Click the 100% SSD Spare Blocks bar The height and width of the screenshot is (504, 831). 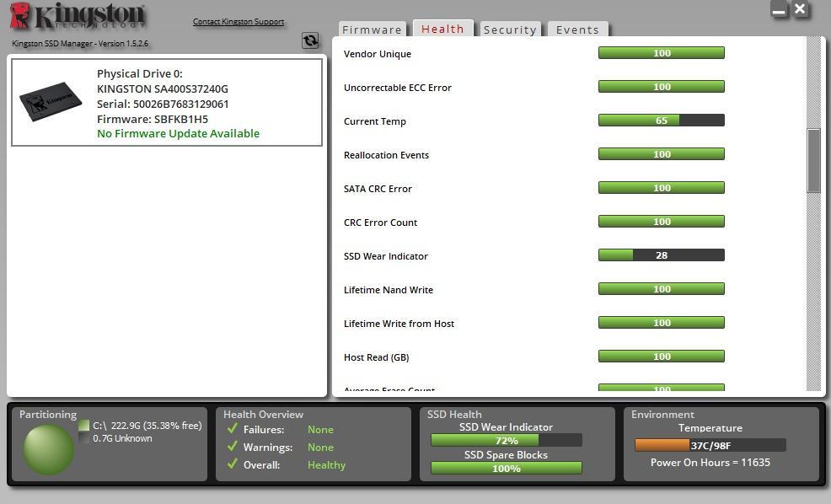(507, 468)
